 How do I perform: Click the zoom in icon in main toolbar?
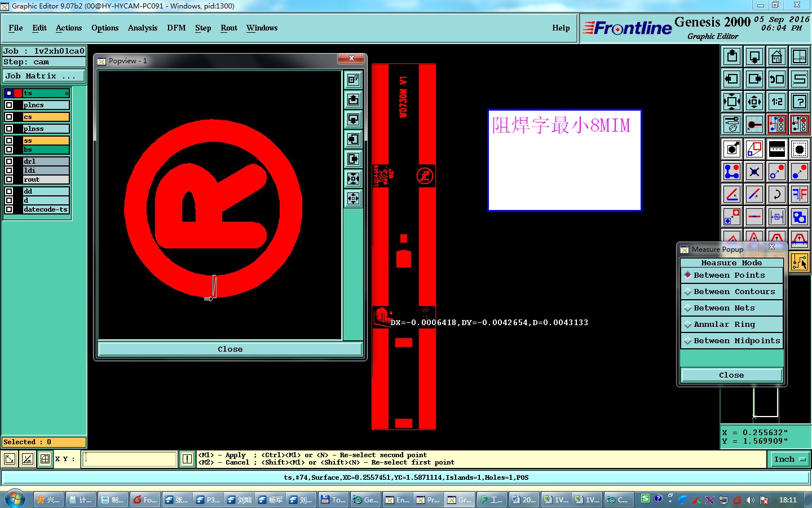point(732,102)
